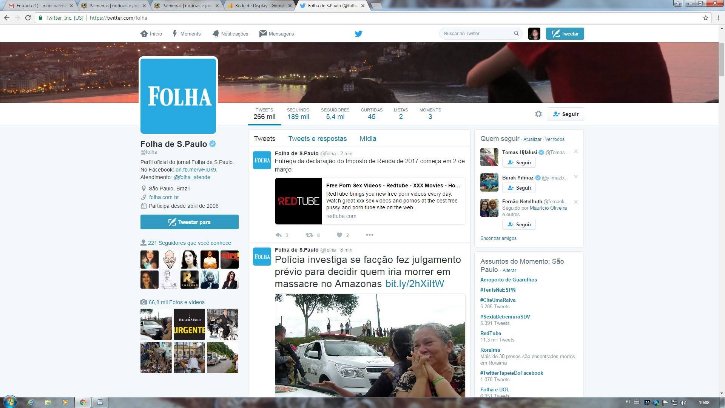Open Mensagens envelope in navbar

click(263, 33)
